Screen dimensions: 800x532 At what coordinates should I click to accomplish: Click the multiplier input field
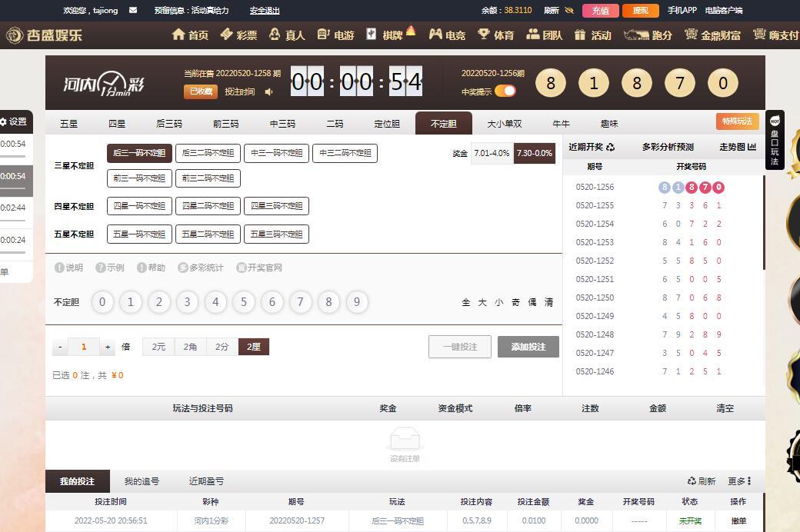click(x=84, y=347)
